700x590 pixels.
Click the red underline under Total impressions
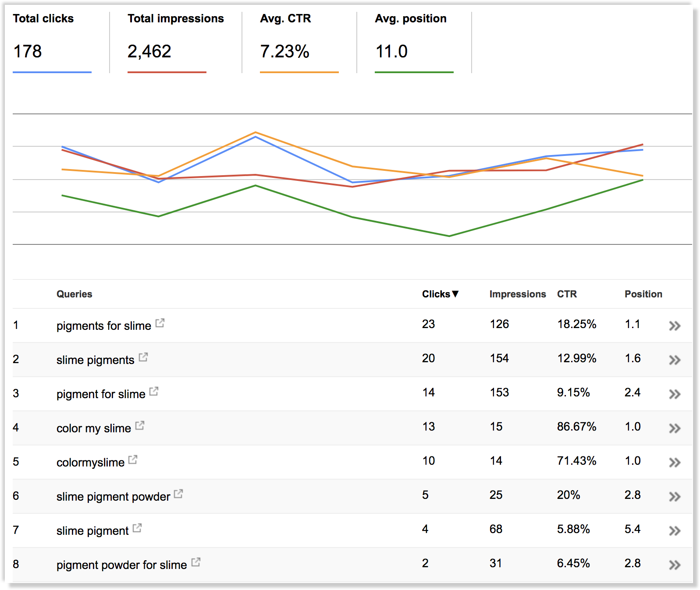pyautogui.click(x=167, y=72)
